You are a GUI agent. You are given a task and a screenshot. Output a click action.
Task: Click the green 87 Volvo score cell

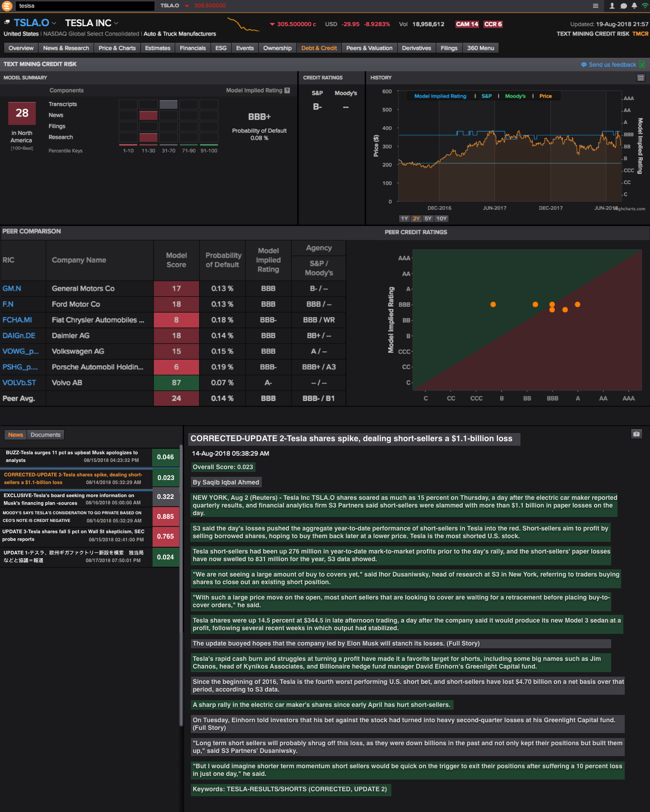coord(176,383)
